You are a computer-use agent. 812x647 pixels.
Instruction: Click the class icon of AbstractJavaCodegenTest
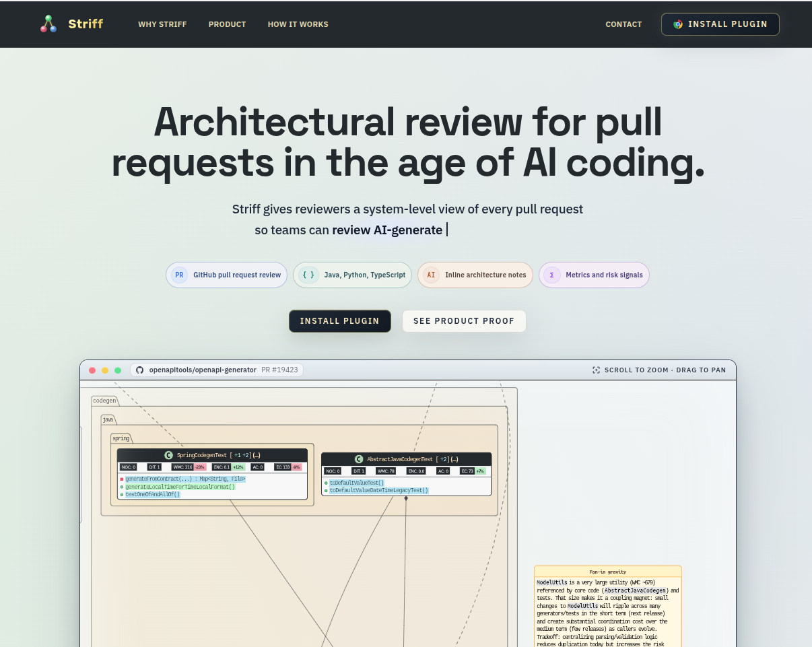[359, 459]
